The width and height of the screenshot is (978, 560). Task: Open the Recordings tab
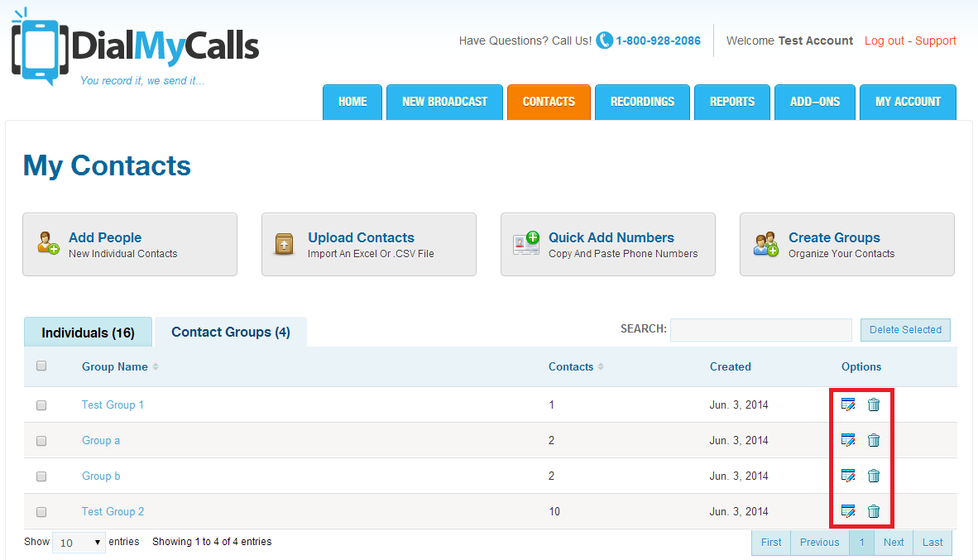[642, 102]
